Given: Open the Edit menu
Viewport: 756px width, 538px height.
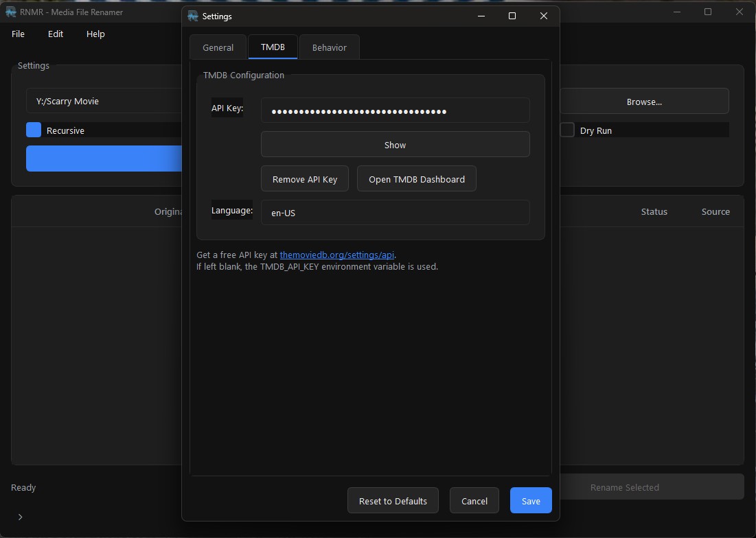Looking at the screenshot, I should [56, 34].
